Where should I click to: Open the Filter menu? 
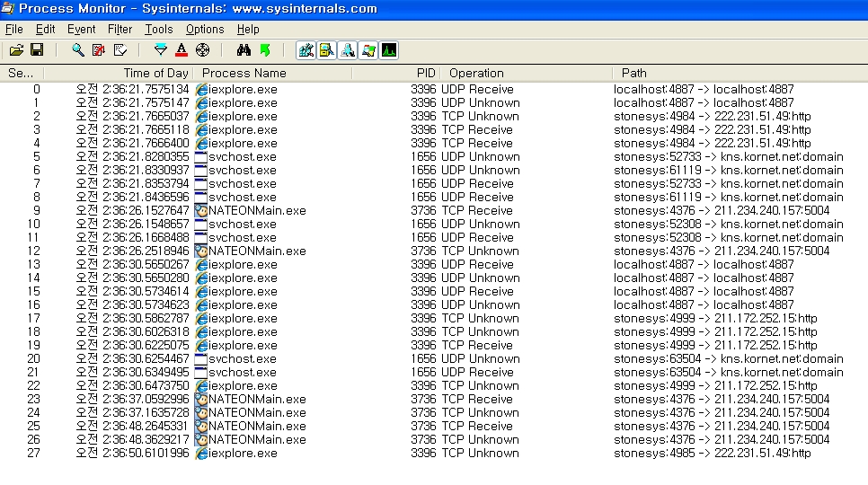point(120,30)
